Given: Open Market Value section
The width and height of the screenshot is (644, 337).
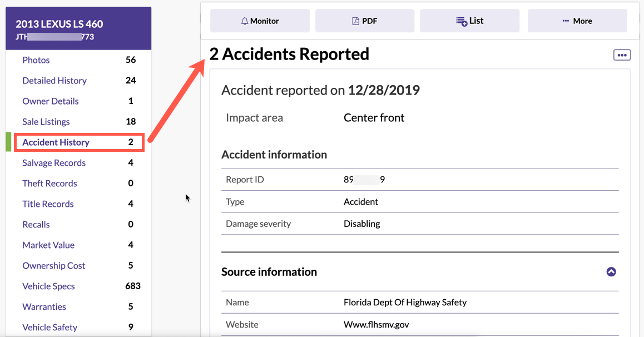Looking at the screenshot, I should [x=48, y=245].
